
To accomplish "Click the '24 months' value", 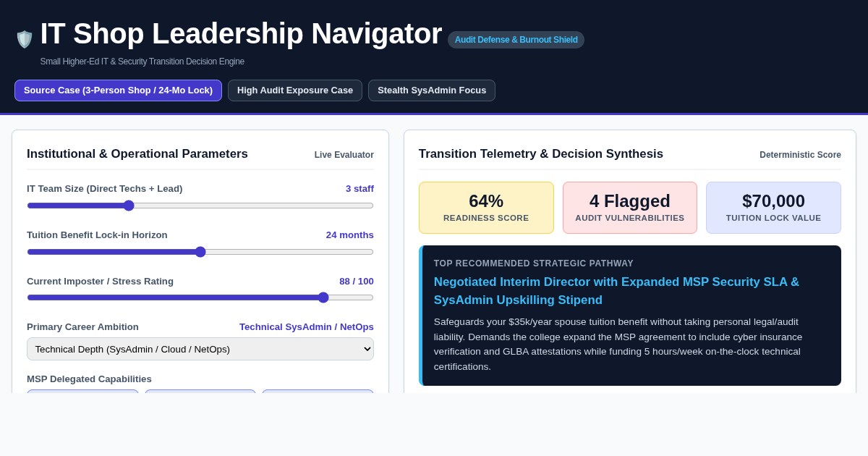I will pos(350,235).
